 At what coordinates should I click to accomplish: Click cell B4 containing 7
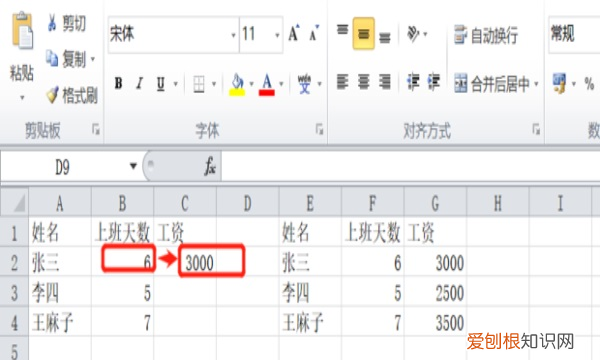point(122,322)
